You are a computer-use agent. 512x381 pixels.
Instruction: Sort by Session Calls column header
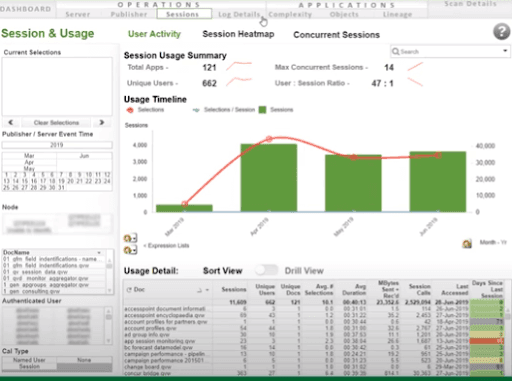pyautogui.click(x=419, y=290)
